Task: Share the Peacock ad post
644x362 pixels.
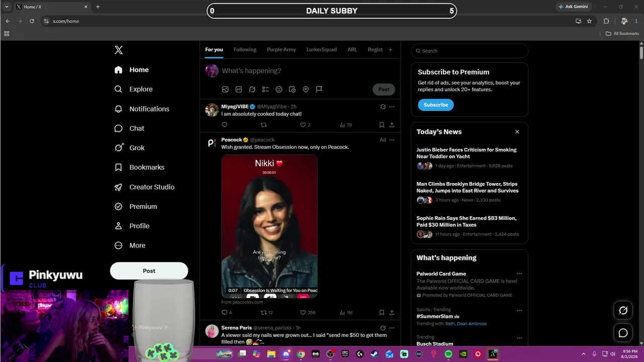Action: point(392,313)
